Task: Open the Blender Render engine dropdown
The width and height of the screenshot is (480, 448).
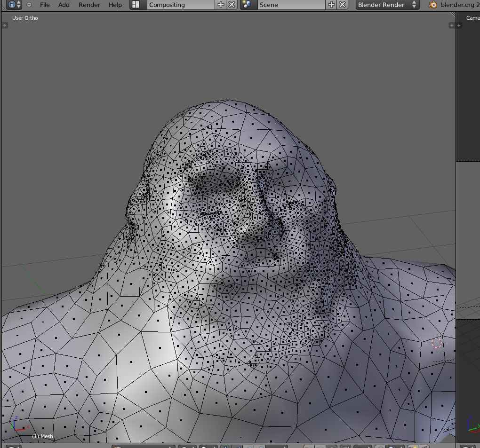Action: (x=387, y=5)
